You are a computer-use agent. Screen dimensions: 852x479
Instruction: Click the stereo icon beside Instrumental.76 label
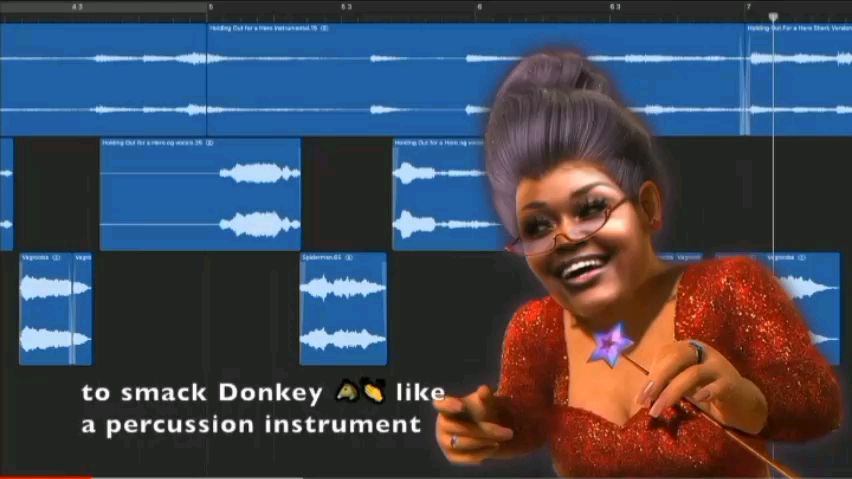[x=324, y=28]
